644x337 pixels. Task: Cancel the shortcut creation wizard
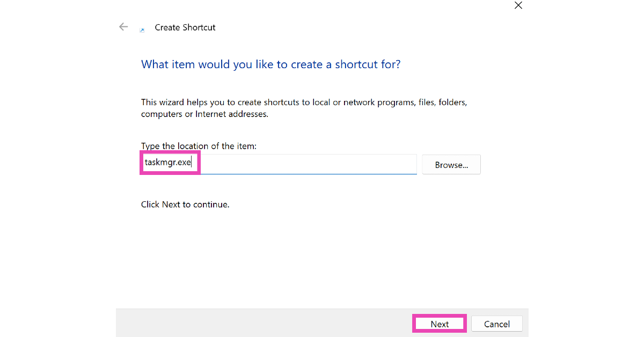(x=496, y=324)
